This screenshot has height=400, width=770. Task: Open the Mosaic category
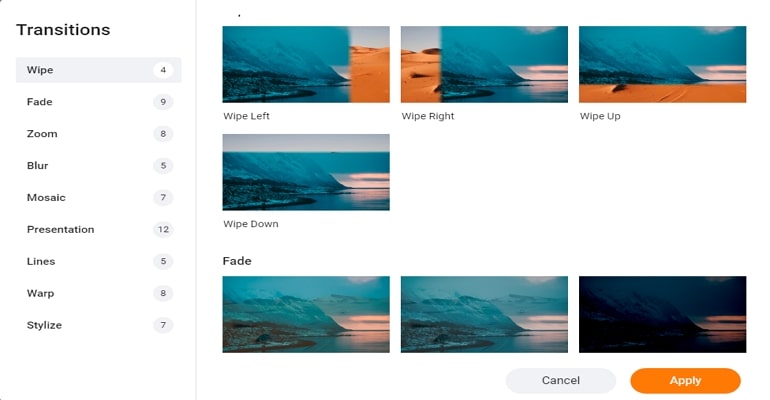pos(98,197)
